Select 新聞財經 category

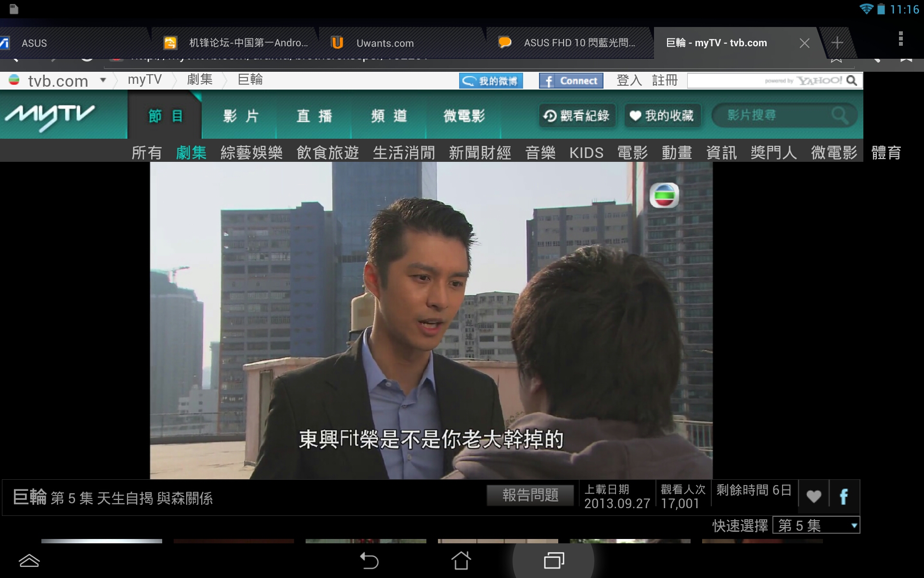pos(480,153)
